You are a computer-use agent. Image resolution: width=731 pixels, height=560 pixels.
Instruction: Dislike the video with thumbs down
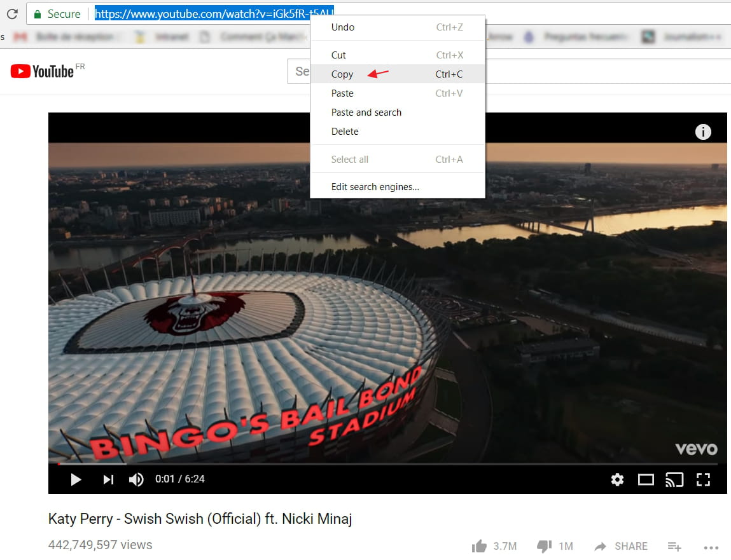(544, 546)
